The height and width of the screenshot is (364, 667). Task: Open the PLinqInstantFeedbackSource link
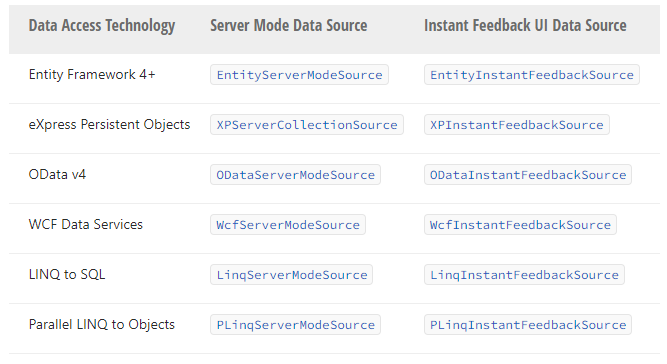click(528, 324)
